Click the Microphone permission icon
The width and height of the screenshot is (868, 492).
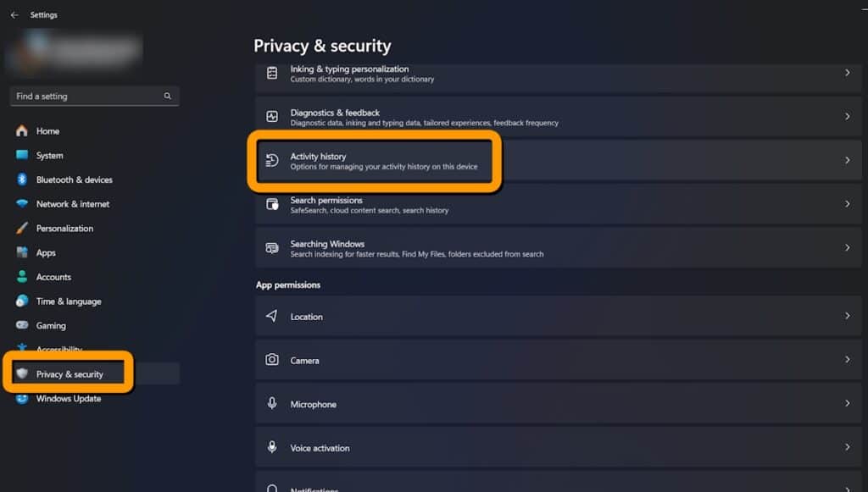[x=272, y=404]
